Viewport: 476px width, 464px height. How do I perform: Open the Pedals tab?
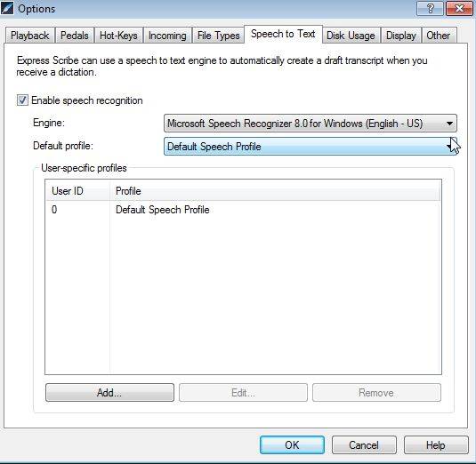(75, 36)
